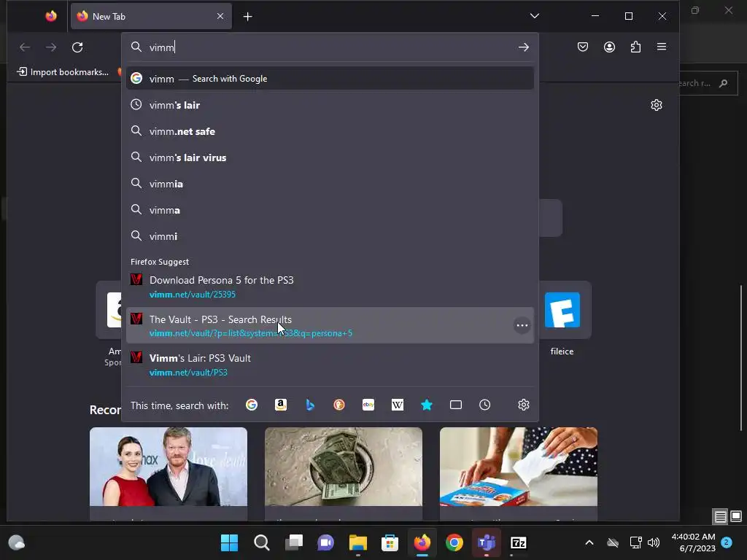Open the notification count badge
This screenshot has height=560, width=747.
coord(727,542)
